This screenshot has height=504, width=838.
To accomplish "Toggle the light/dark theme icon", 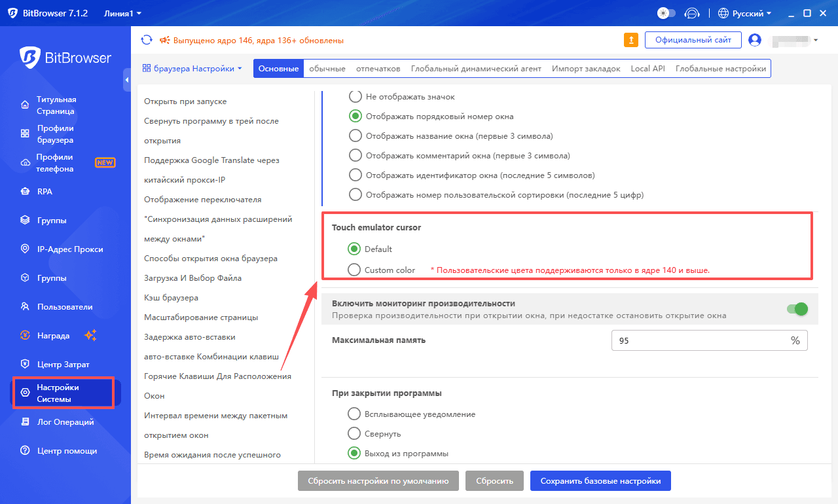I will pos(665,13).
